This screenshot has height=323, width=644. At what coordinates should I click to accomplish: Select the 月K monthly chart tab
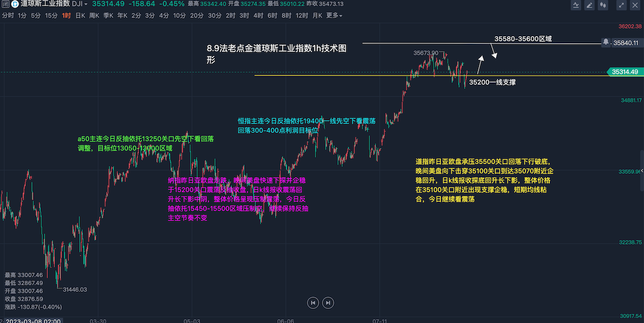coord(317,16)
